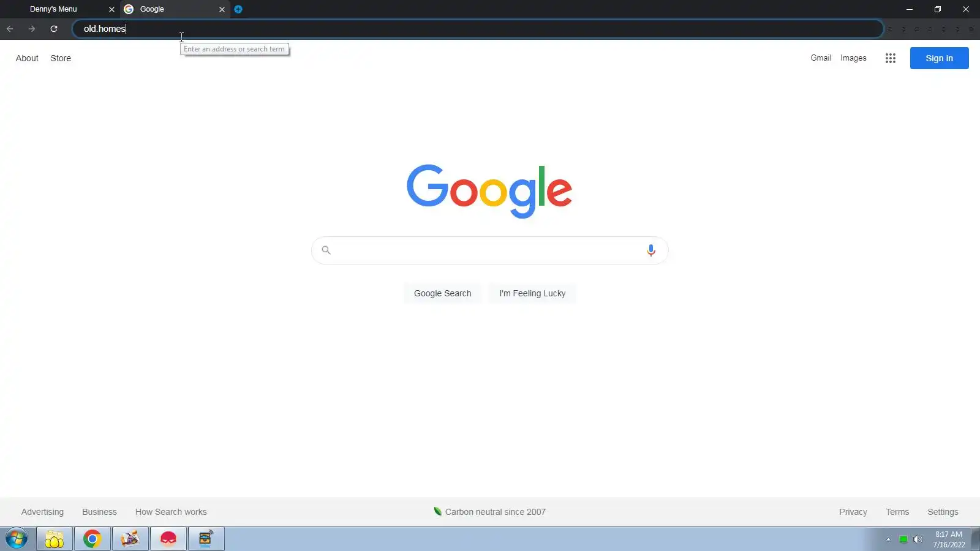Focus the Google search box
This screenshot has height=551, width=980.
click(489, 250)
